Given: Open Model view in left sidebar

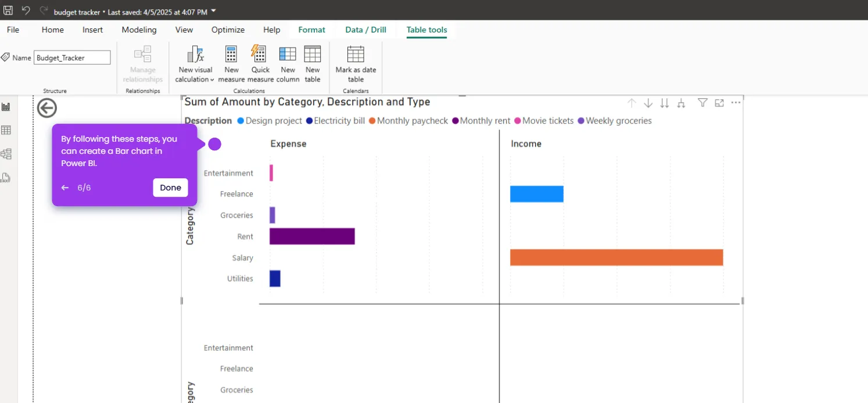Looking at the screenshot, I should pyautogui.click(x=6, y=154).
